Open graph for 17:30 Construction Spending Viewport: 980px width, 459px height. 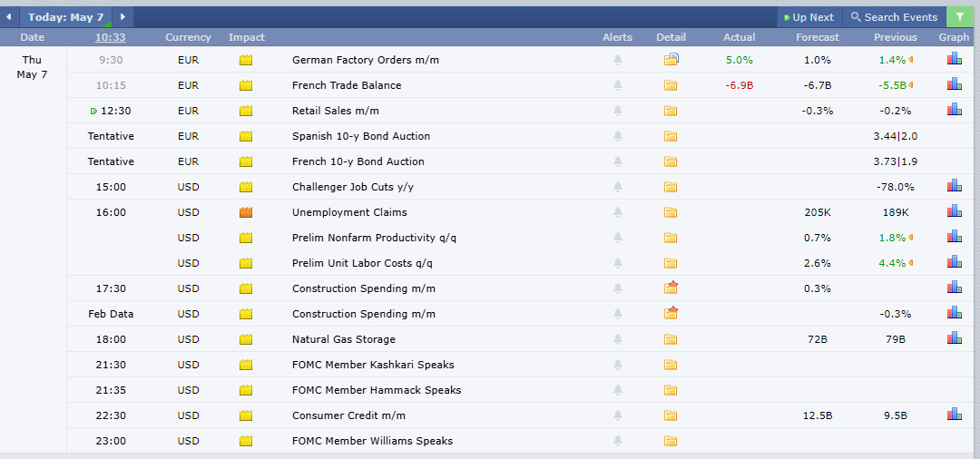pyautogui.click(x=955, y=288)
